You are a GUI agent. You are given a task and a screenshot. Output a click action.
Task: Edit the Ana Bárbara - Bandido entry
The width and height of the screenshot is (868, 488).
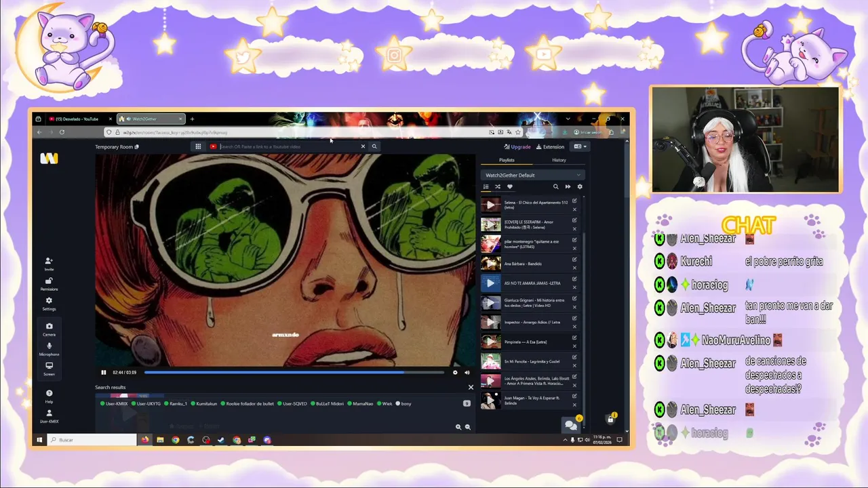point(574,260)
